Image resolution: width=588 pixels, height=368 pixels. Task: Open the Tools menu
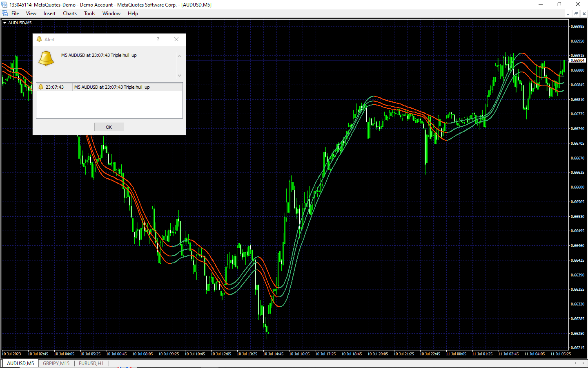pos(89,13)
